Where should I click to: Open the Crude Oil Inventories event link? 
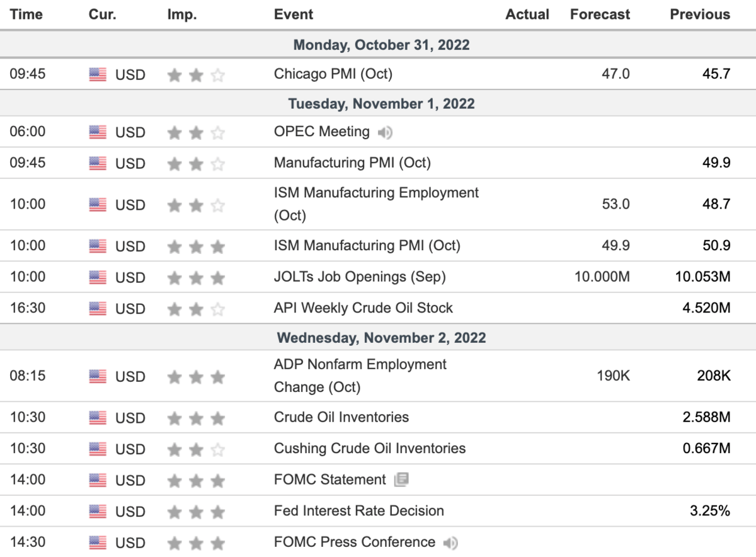(341, 417)
